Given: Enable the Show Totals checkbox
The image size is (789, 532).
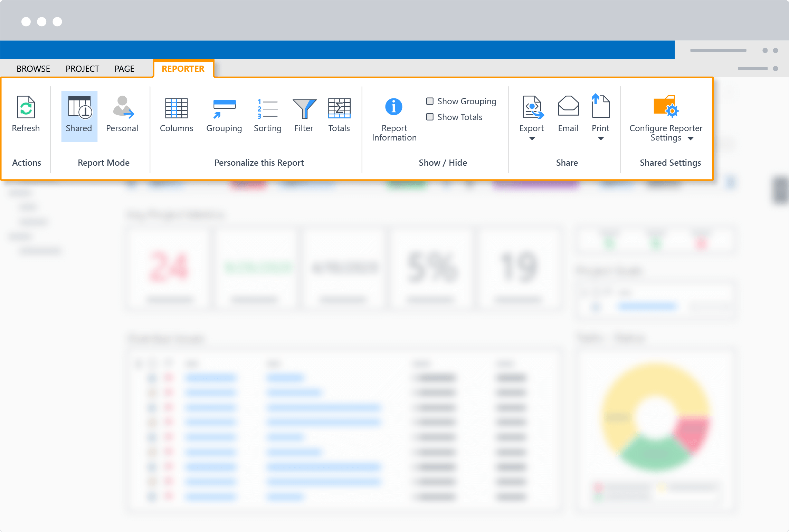Looking at the screenshot, I should (x=430, y=117).
